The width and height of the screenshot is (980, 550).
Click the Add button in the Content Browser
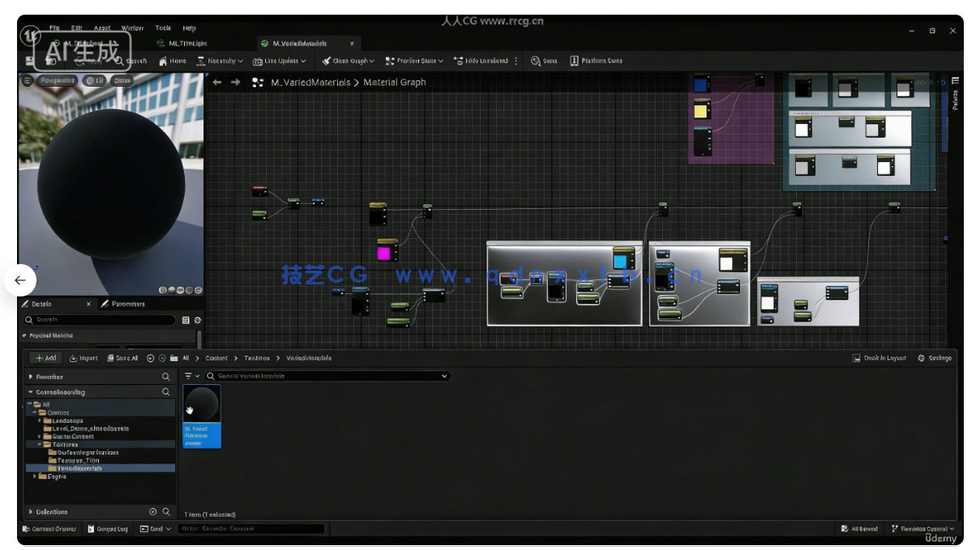click(46, 358)
